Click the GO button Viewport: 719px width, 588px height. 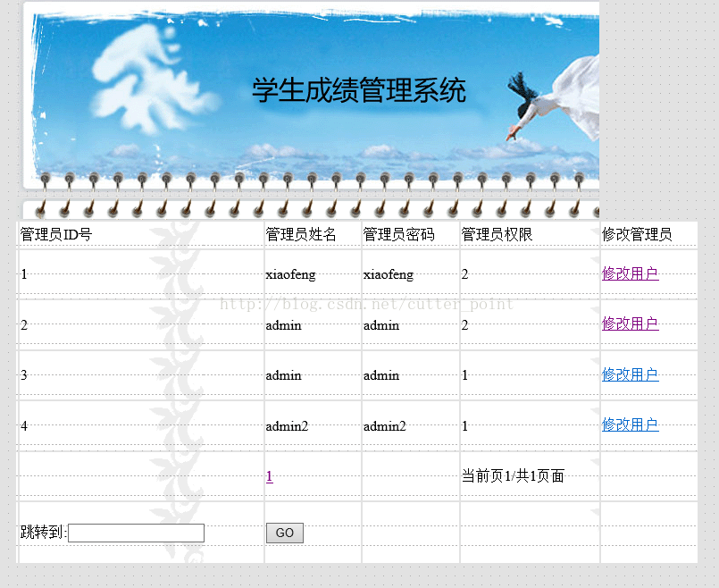[x=285, y=533]
